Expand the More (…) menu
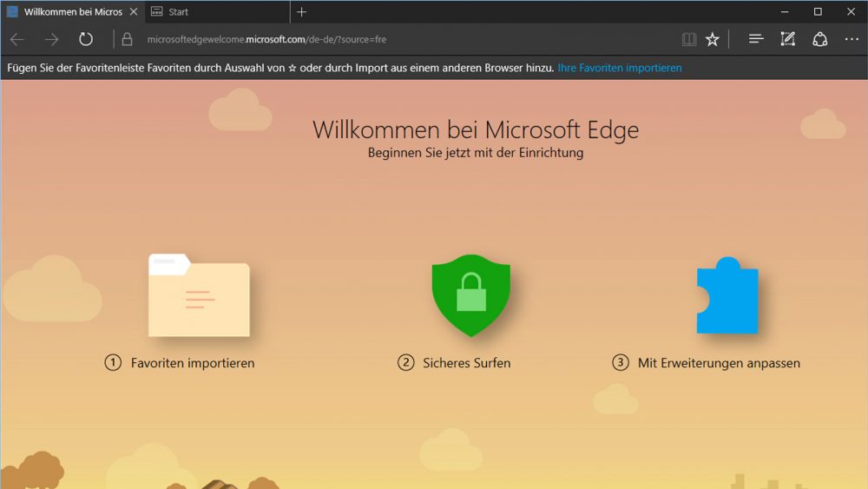Image resolution: width=868 pixels, height=489 pixels. coord(851,39)
